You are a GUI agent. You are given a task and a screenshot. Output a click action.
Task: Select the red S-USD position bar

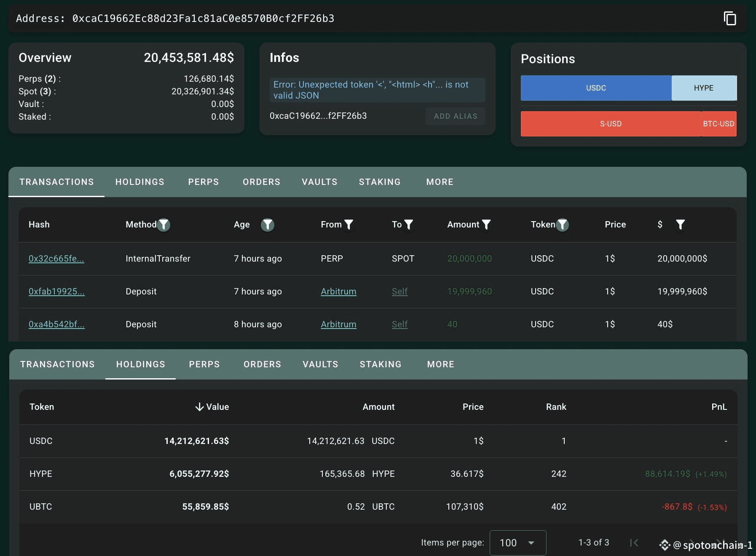611,124
